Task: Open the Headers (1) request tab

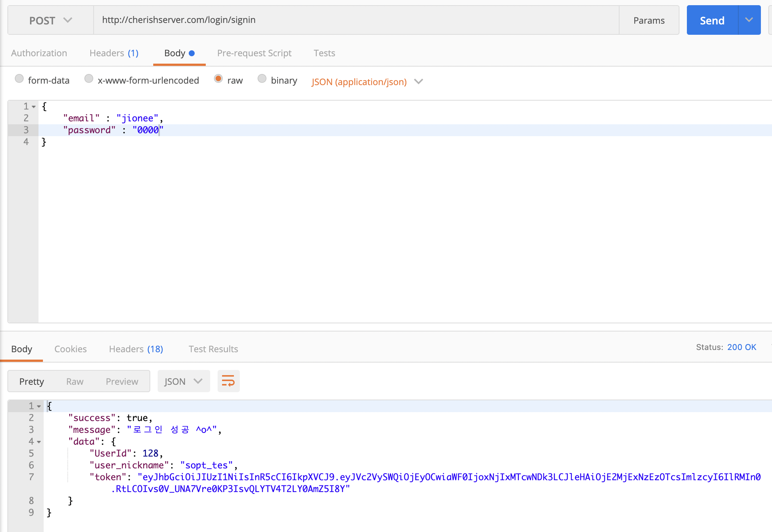Action: pos(114,53)
